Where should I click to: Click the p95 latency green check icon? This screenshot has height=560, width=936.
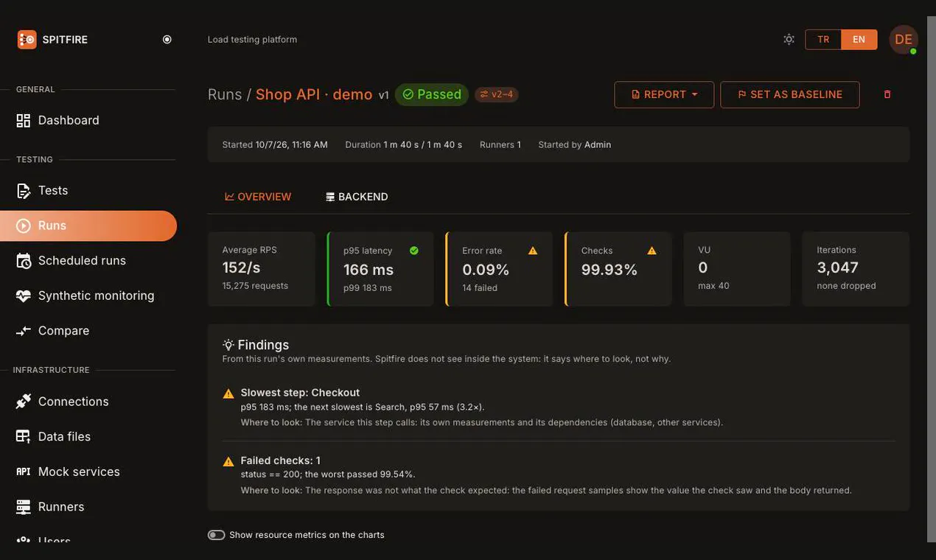point(414,251)
